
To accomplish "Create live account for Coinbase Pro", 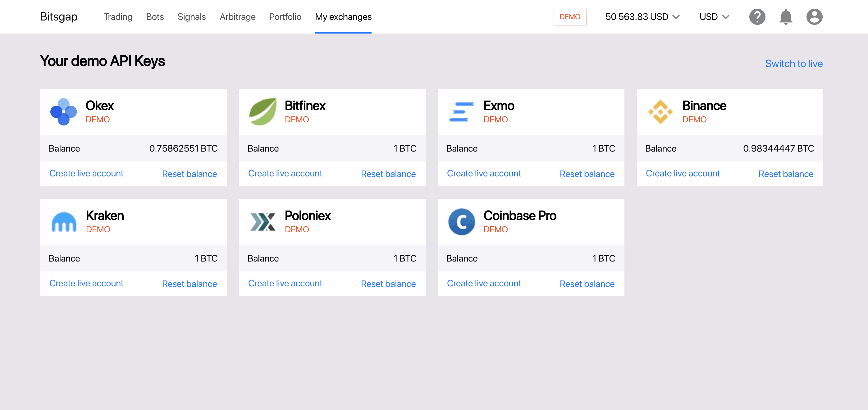I will [484, 283].
